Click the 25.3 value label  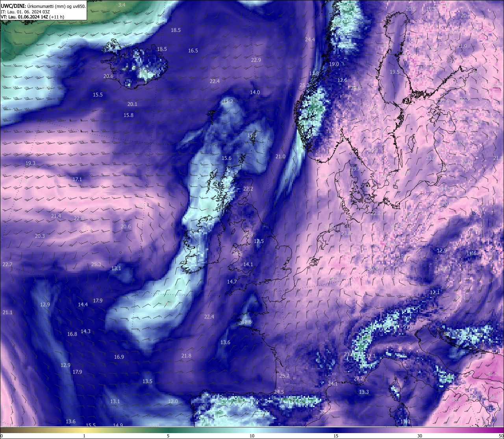click(96, 264)
